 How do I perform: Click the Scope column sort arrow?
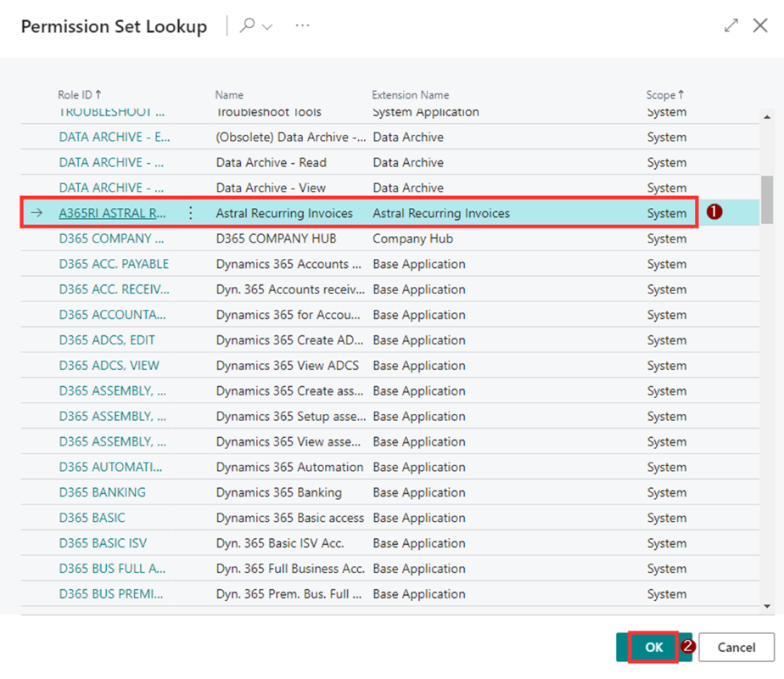pyautogui.click(x=680, y=94)
